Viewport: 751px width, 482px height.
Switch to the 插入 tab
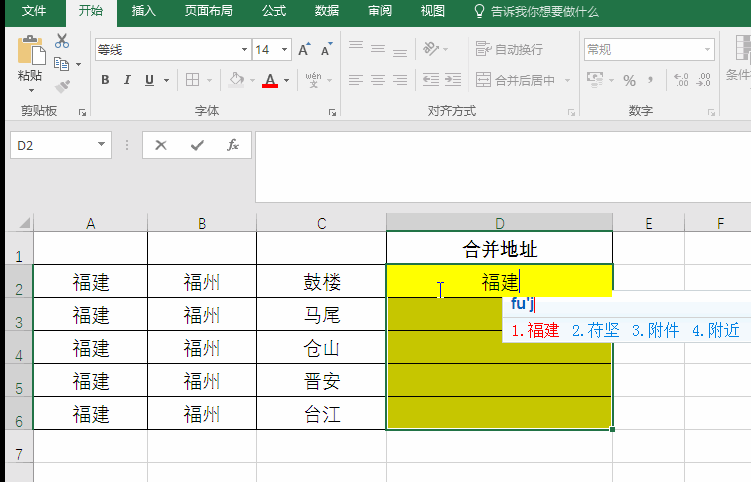pyautogui.click(x=144, y=11)
